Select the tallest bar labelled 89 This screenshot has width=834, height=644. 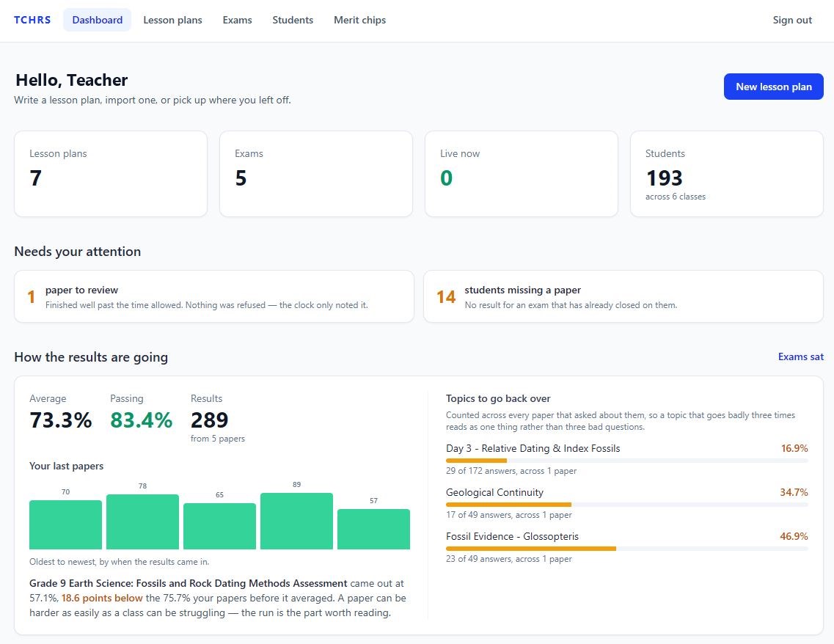pos(297,521)
